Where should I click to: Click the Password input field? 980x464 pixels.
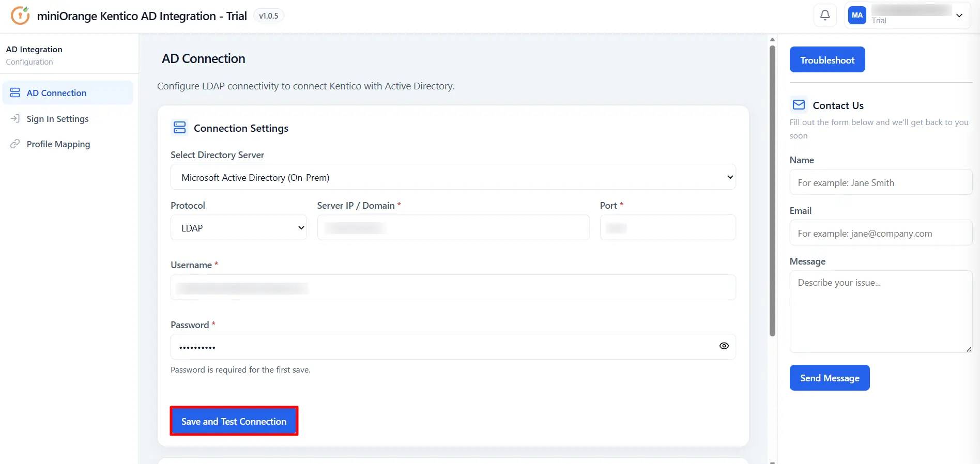453,347
